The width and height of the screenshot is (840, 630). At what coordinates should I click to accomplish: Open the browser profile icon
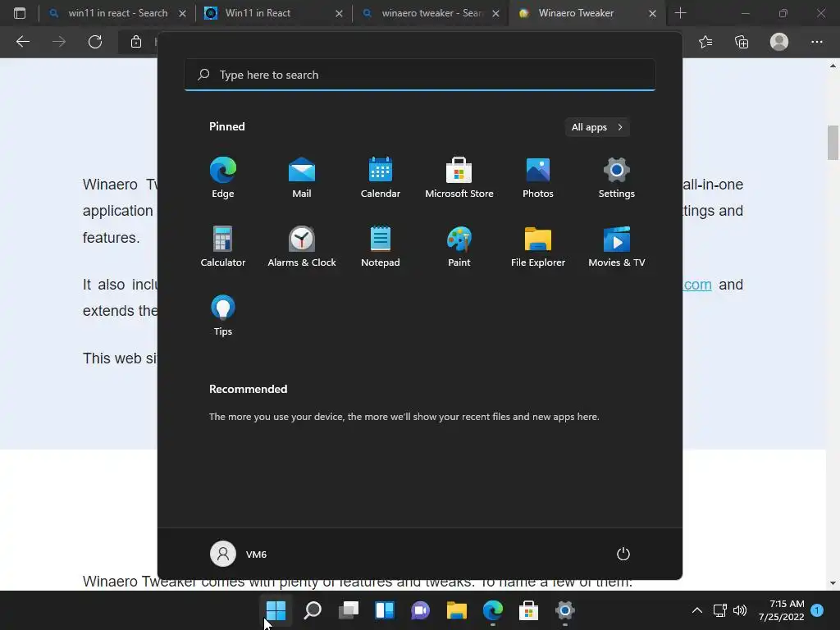pos(779,42)
